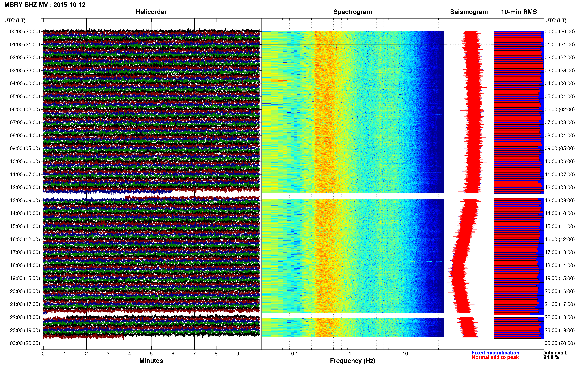Image resolution: width=588 pixels, height=368 pixels.
Task: Click the '9' tick on Minutes axis
Action: point(238,354)
